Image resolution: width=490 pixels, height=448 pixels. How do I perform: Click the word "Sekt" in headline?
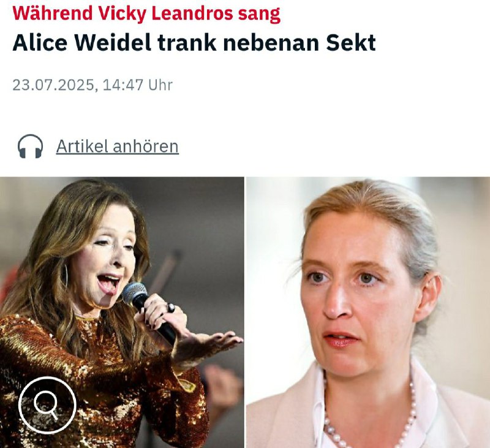coord(350,42)
